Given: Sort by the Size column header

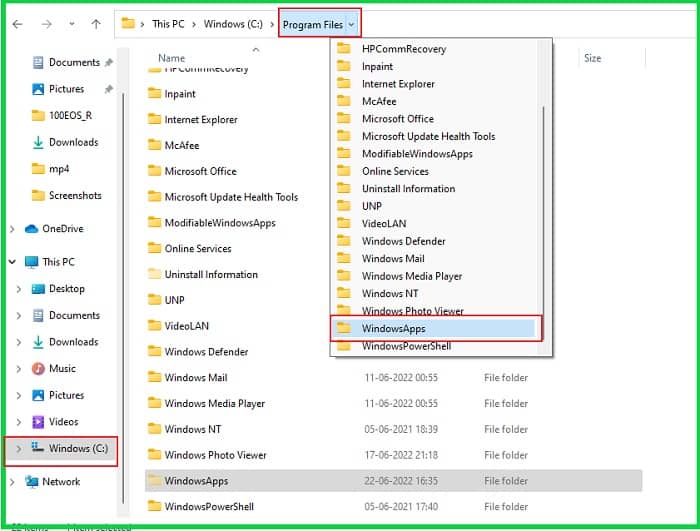Looking at the screenshot, I should pyautogui.click(x=592, y=58).
